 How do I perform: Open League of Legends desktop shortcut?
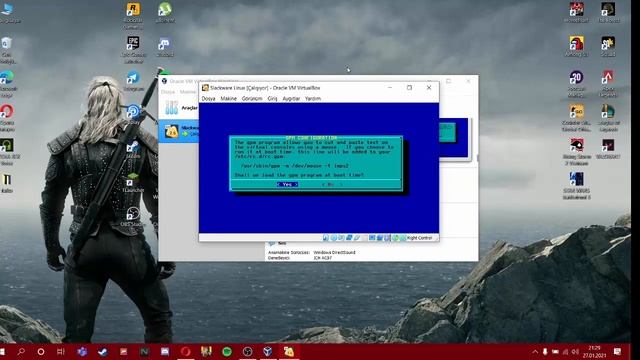tap(608, 118)
